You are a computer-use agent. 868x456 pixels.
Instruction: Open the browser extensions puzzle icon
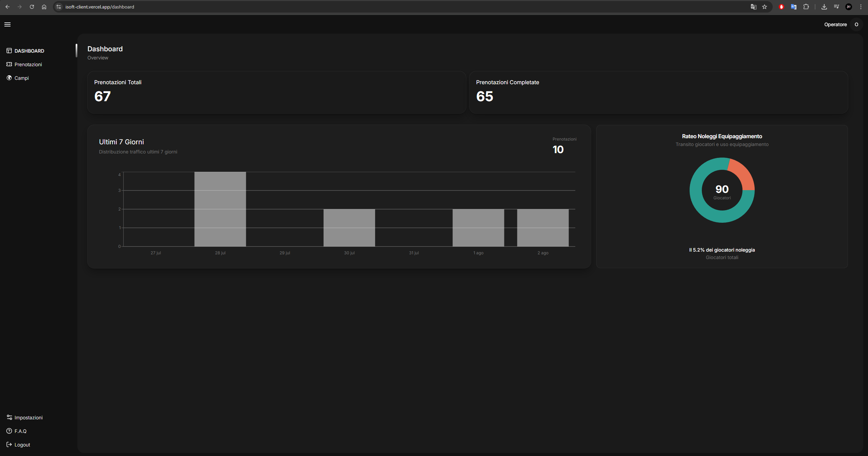tap(806, 7)
